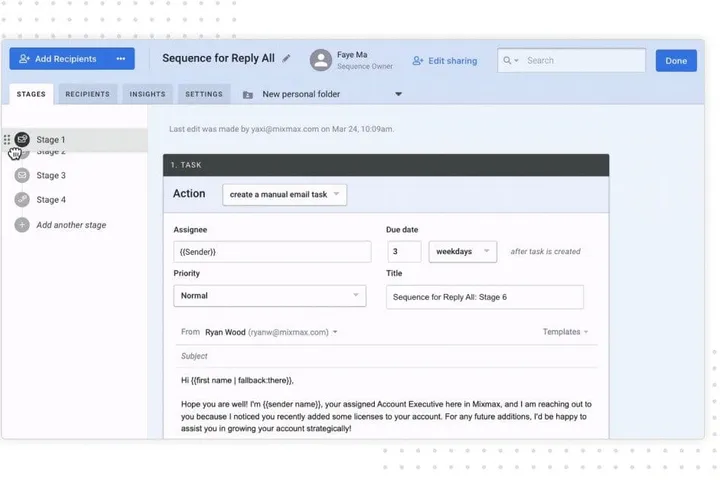Viewport: 720px width, 480px height.
Task: Open the Templates dropdown
Action: 565,332
